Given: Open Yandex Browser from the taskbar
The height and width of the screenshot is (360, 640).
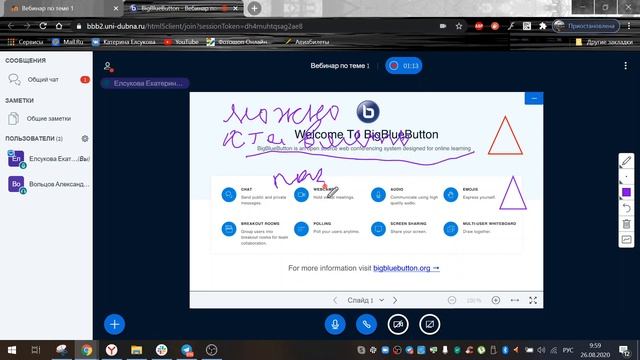Looking at the screenshot, I should tap(111, 350).
